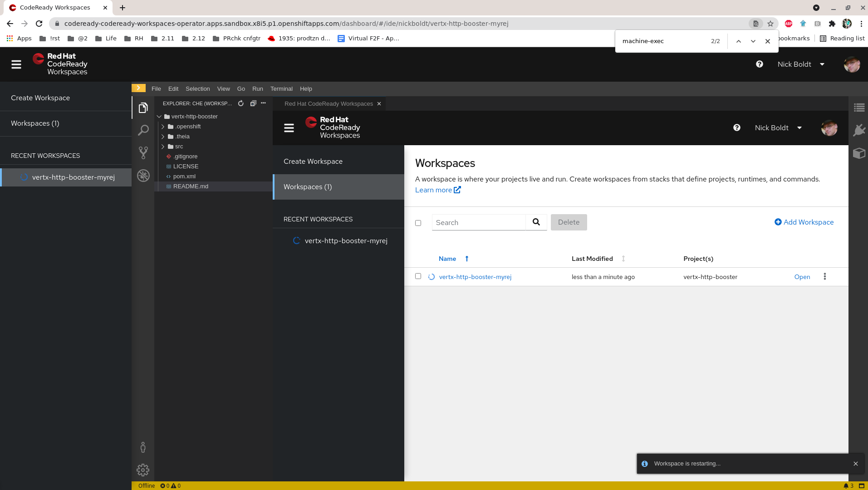Click the Learn more link

click(438, 190)
